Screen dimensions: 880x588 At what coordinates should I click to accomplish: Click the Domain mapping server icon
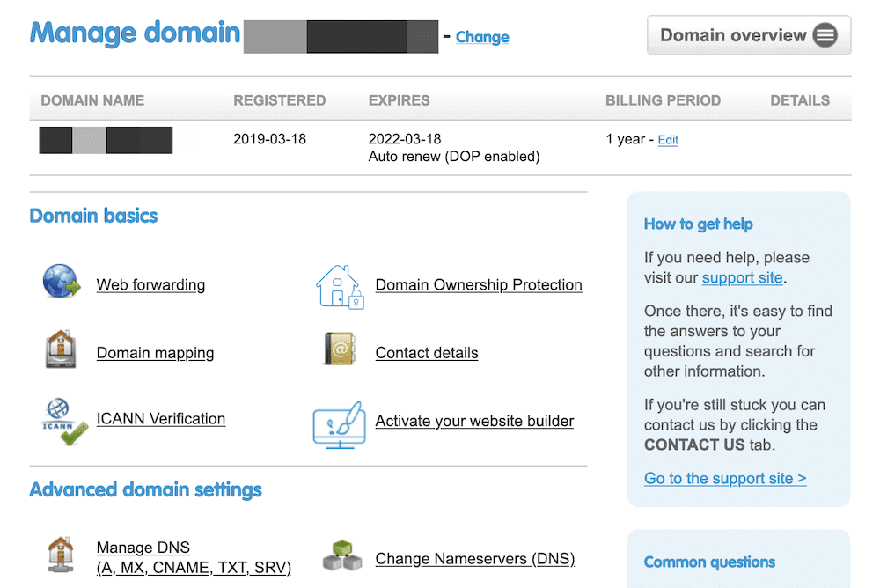pyautogui.click(x=62, y=349)
